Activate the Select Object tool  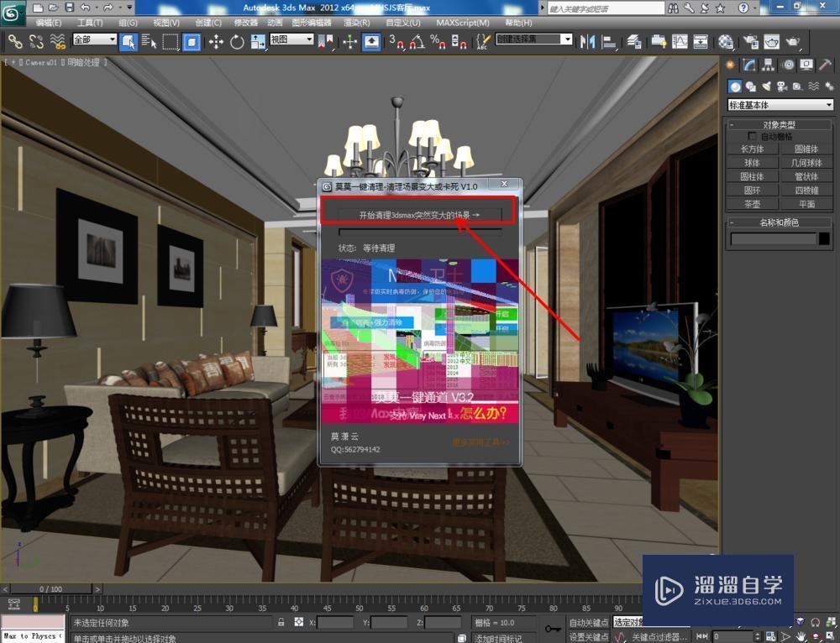pyautogui.click(x=128, y=41)
